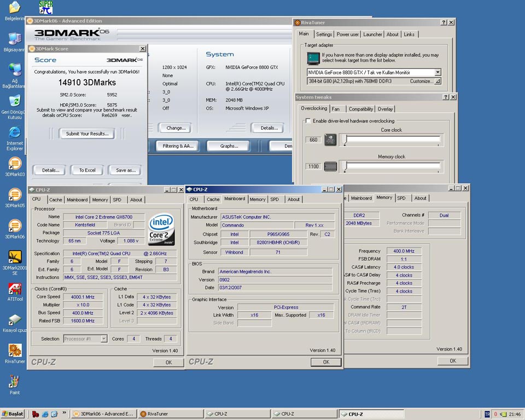Image resolution: width=525 pixels, height=420 pixels.
Task: Switch to RivaTuner Settings tab
Action: pyautogui.click(x=324, y=34)
